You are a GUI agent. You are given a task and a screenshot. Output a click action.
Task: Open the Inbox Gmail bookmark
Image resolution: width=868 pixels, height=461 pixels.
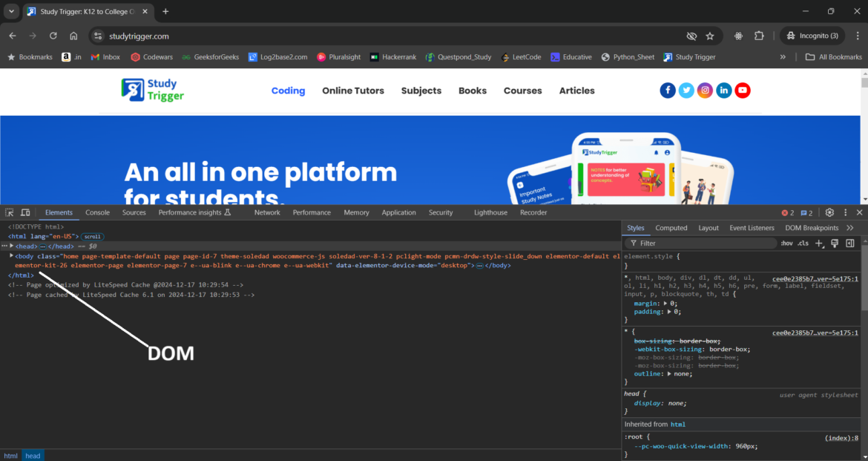(x=105, y=57)
